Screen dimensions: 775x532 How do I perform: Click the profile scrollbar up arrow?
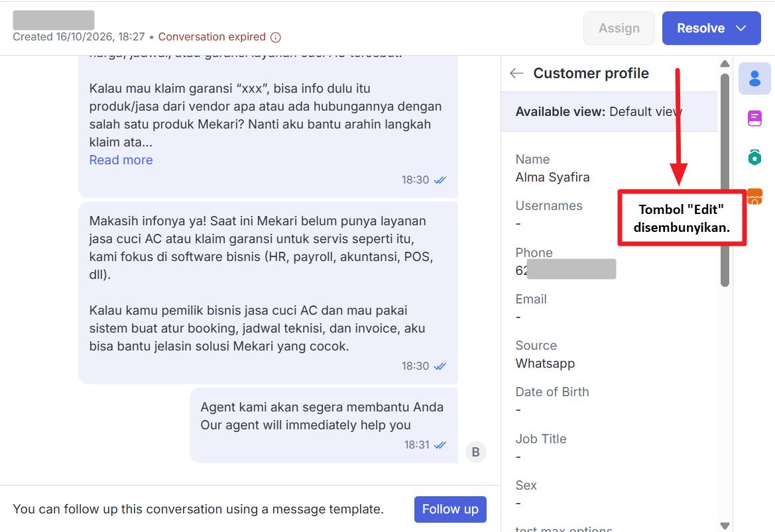point(725,64)
